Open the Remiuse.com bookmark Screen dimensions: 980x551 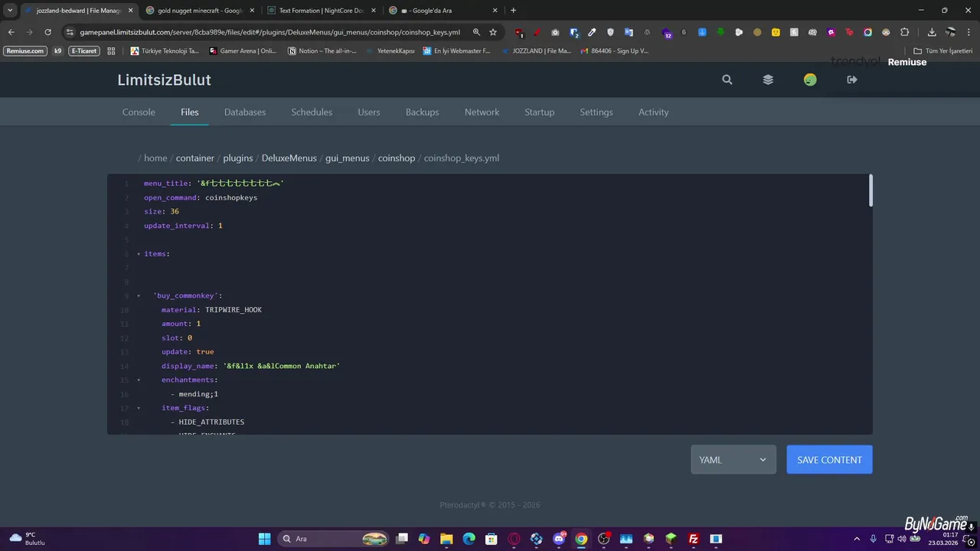[x=25, y=51]
